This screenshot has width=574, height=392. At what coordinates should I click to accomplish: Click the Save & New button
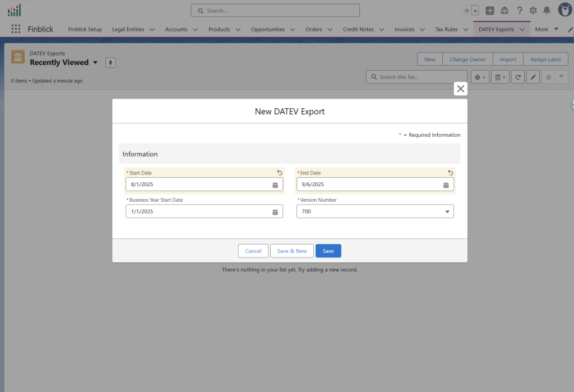coord(291,251)
